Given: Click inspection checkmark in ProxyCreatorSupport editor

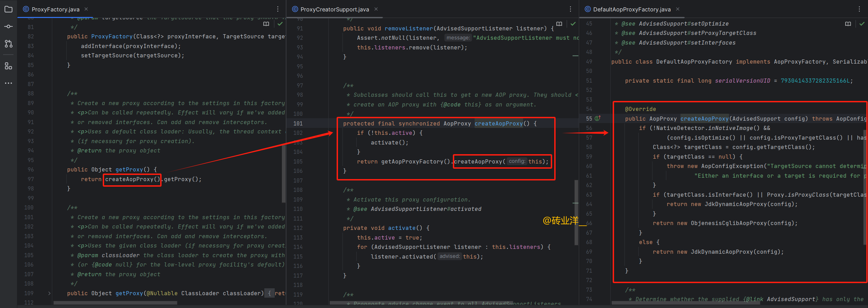Looking at the screenshot, I should point(573,24).
